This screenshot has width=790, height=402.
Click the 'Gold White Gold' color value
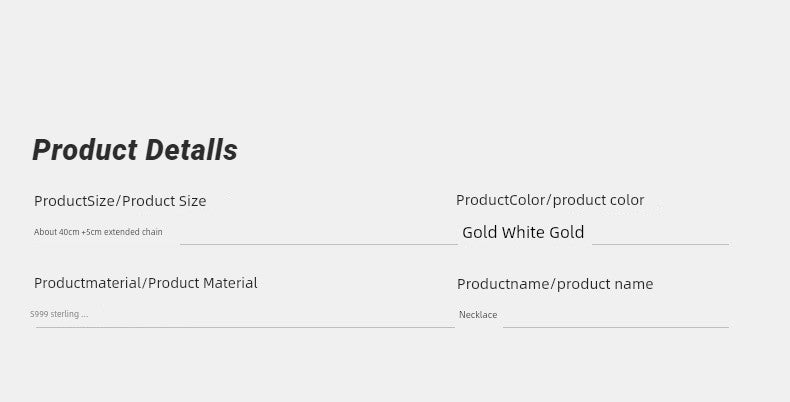523,233
